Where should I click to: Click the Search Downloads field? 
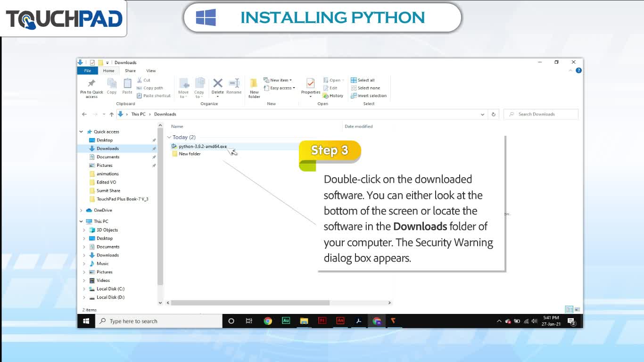point(541,114)
